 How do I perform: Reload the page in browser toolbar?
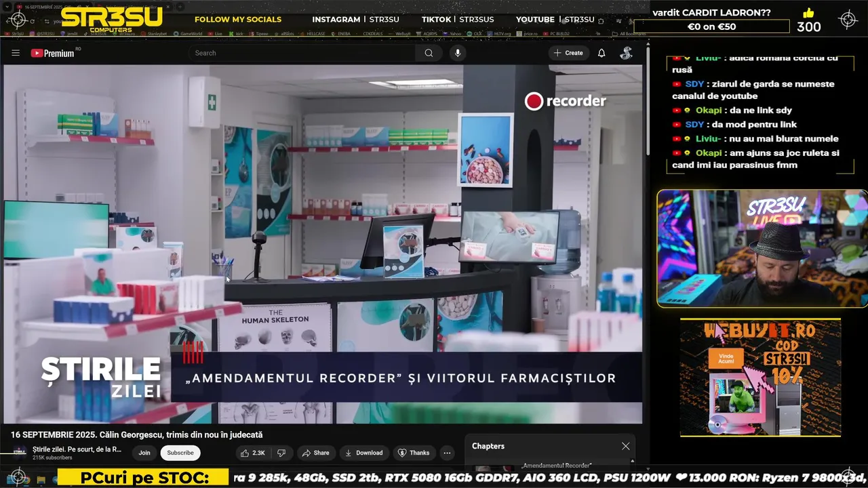click(32, 21)
